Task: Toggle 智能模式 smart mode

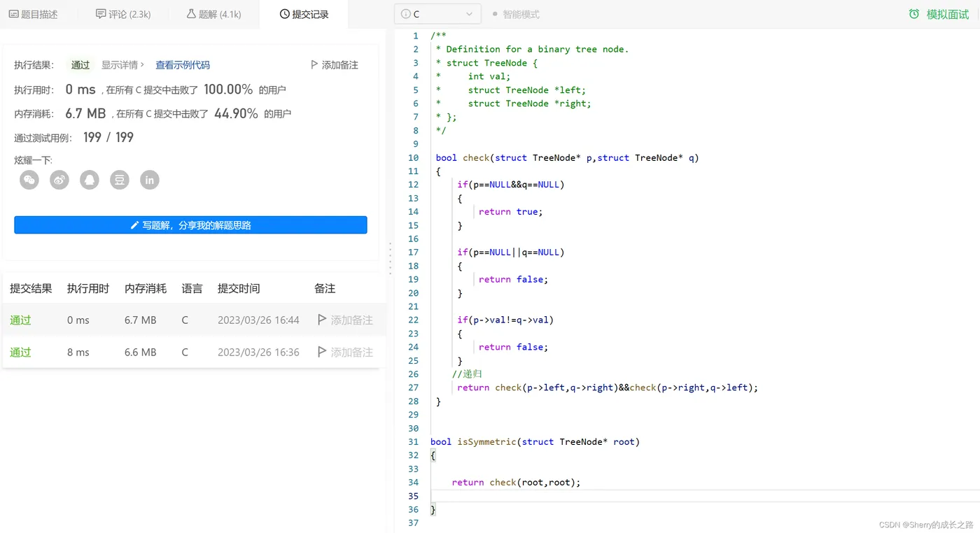Action: [x=516, y=14]
